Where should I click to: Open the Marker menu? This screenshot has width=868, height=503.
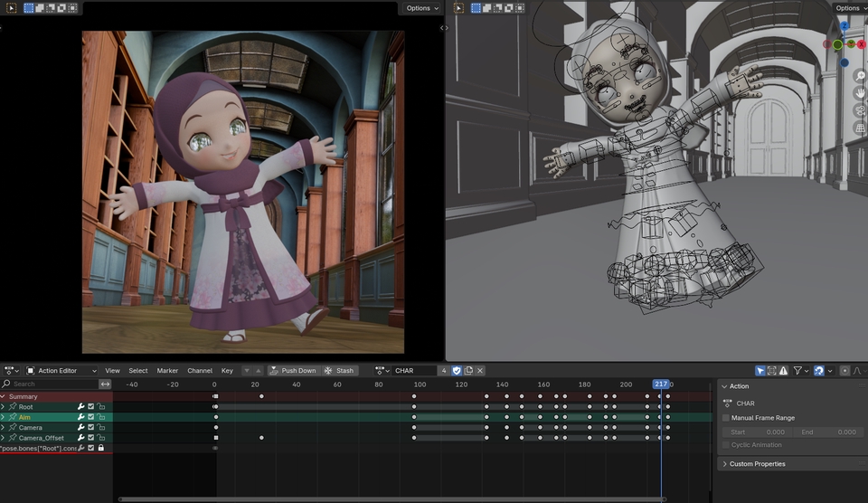tap(167, 371)
